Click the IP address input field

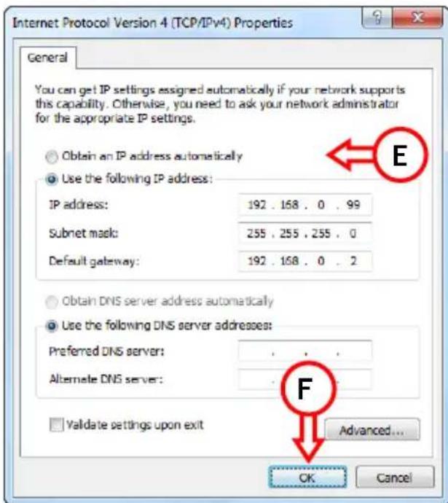point(304,205)
